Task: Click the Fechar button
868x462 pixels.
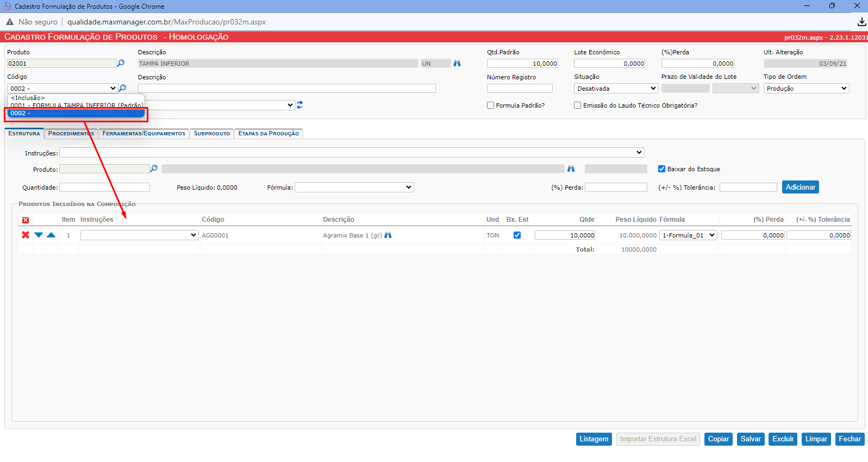Action: point(850,439)
